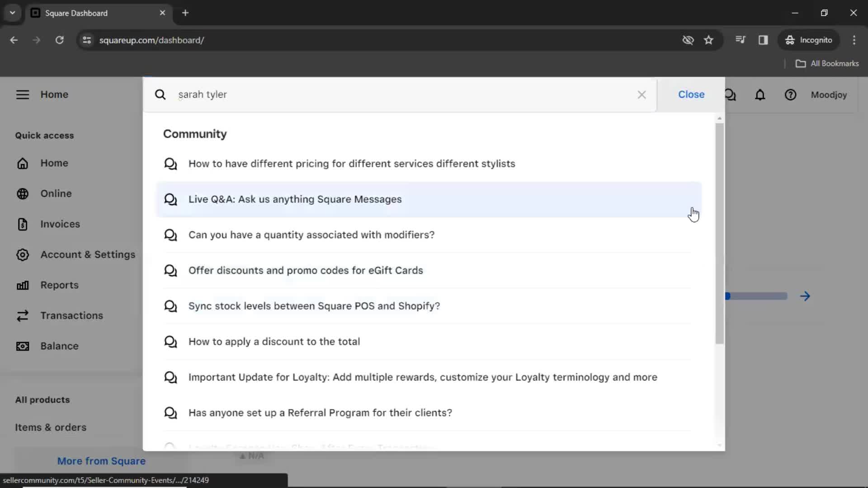Viewport: 868px width, 488px height.
Task: Open Sync stock levels Shopify result
Action: 428,306
